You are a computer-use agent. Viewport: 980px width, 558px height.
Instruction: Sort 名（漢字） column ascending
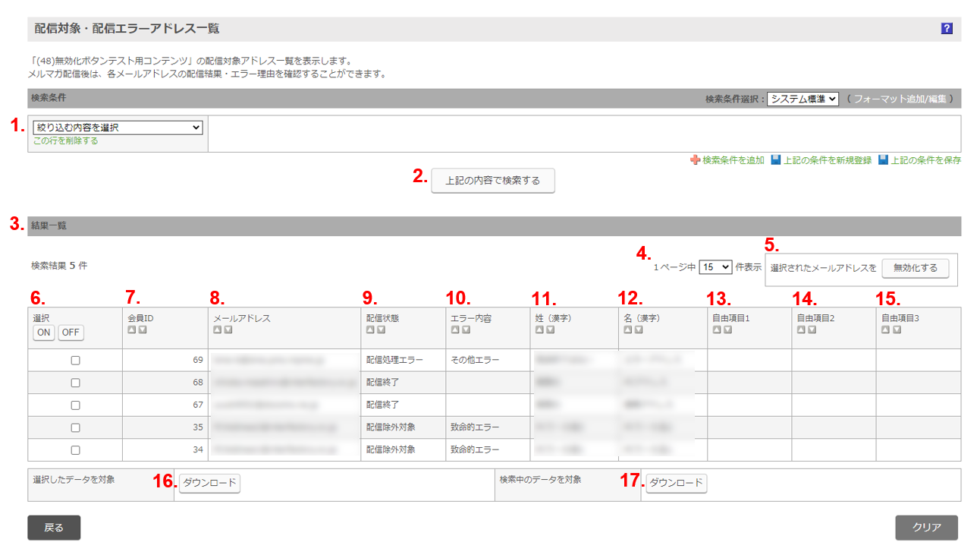[x=628, y=330]
